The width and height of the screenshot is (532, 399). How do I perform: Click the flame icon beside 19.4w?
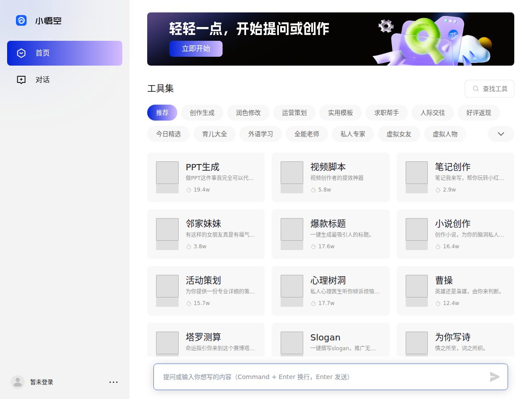(188, 190)
